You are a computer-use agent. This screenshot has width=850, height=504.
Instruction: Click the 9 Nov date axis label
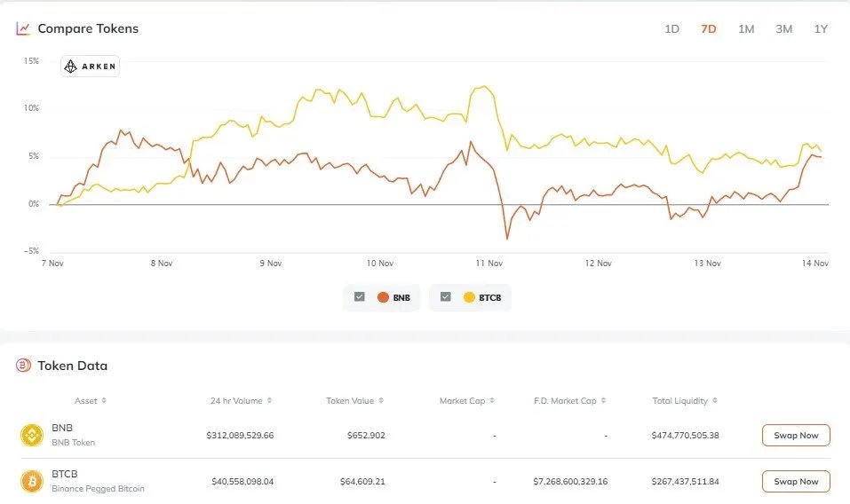(271, 264)
